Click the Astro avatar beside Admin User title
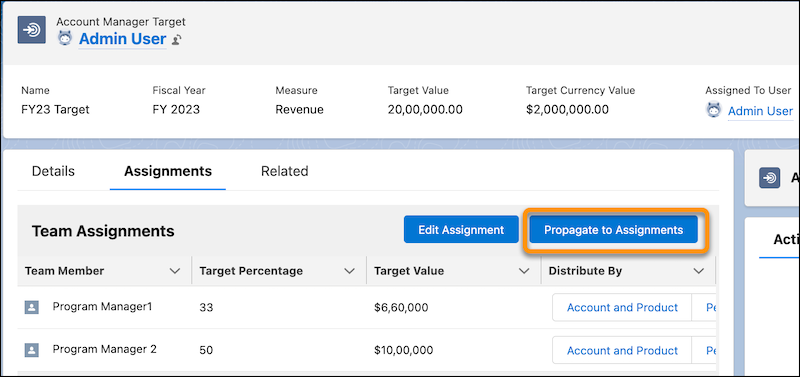The width and height of the screenshot is (800, 377). pyautogui.click(x=65, y=39)
